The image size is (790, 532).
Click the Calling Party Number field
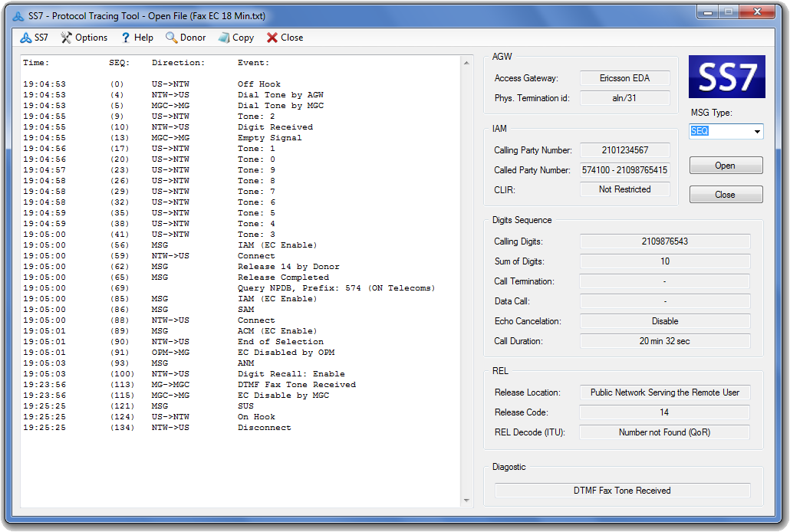click(x=624, y=150)
